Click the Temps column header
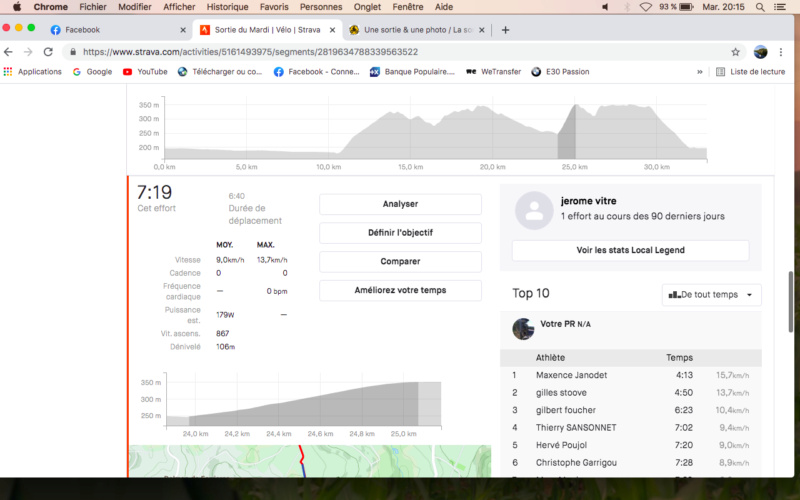 point(679,358)
